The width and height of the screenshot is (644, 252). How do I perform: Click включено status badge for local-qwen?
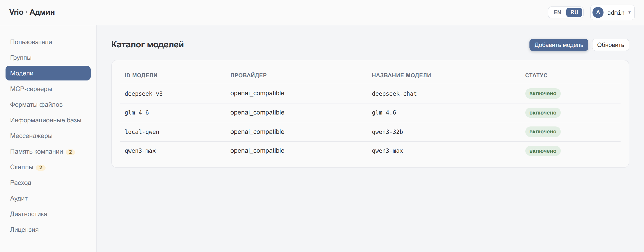[543, 132]
